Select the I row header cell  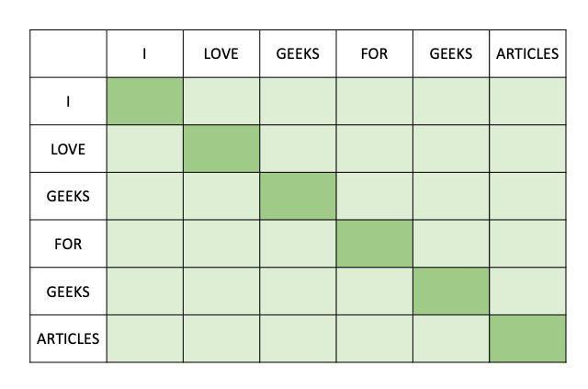point(68,101)
